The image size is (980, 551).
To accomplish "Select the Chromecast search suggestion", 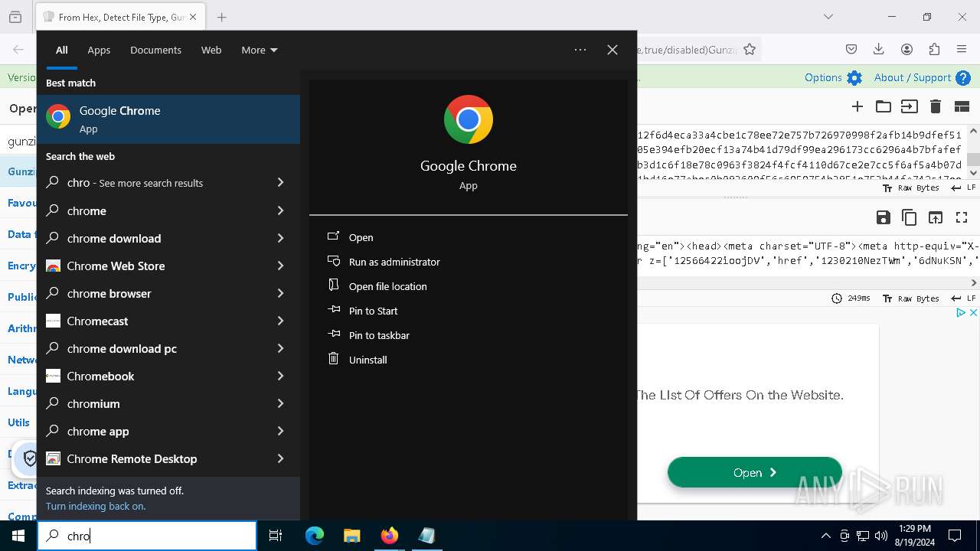I will click(168, 321).
